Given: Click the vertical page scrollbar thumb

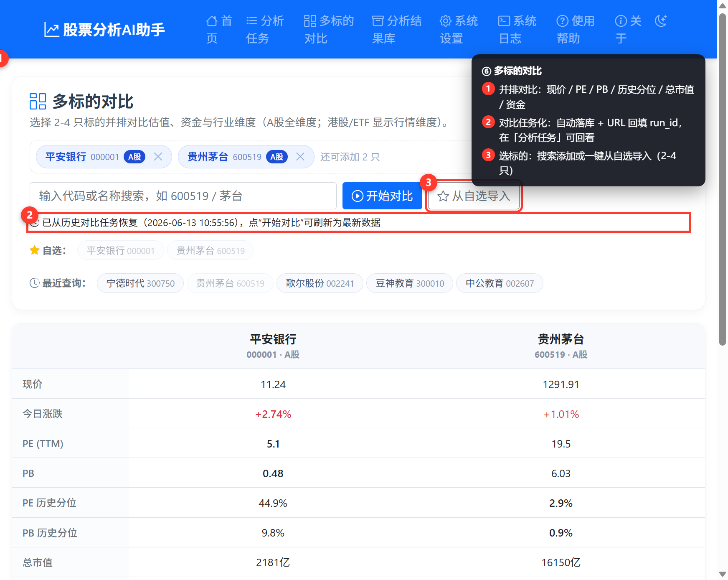Looking at the screenshot, I should pyautogui.click(x=723, y=180).
